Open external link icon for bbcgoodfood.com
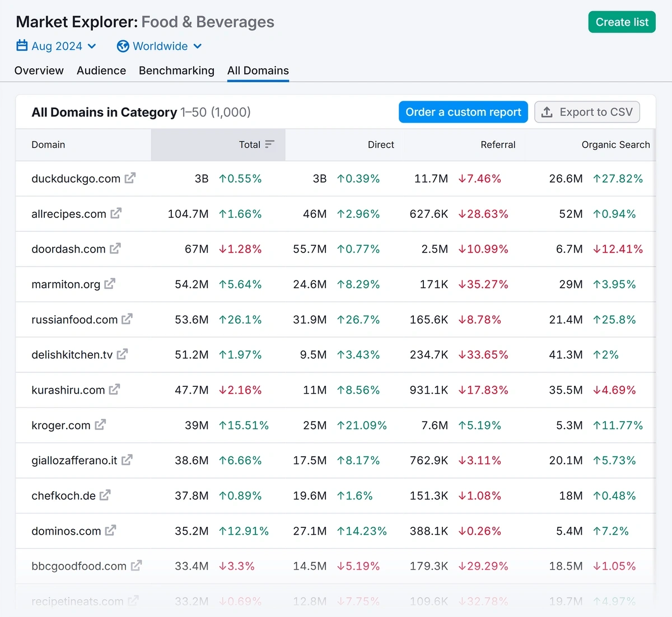Viewport: 672px width, 617px height. pyautogui.click(x=136, y=565)
